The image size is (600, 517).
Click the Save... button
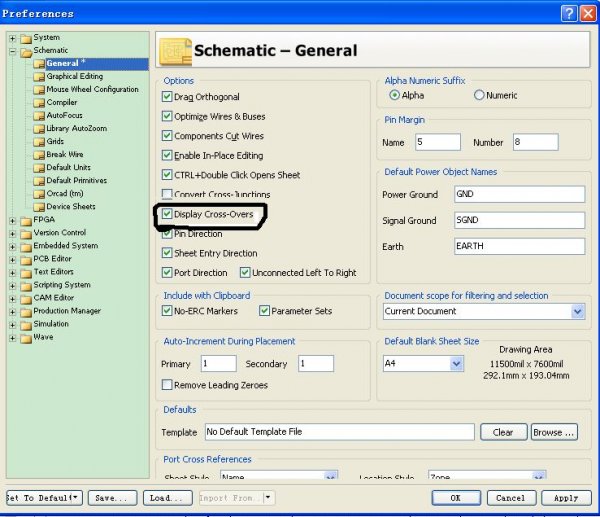pyautogui.click(x=112, y=498)
